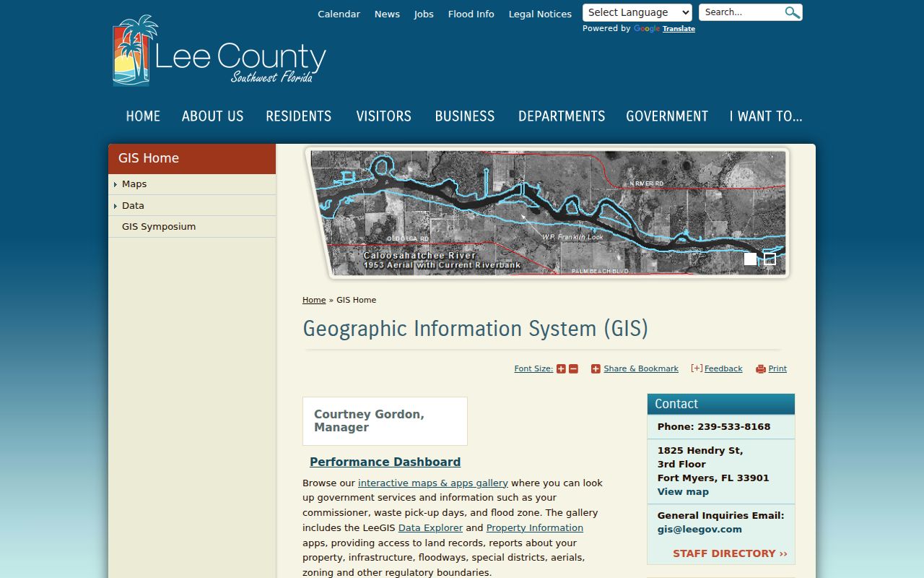Open the VISITORS menu
This screenshot has width=924, height=578.
click(384, 116)
